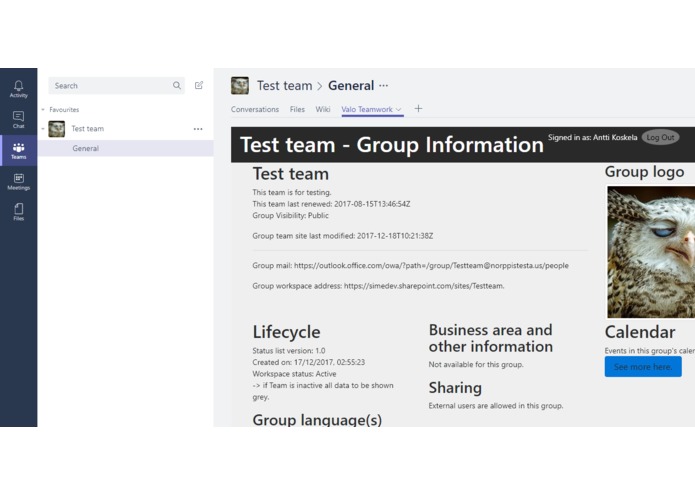Open the Chat icon in sidebar
This screenshot has width=695, height=494.
[x=19, y=120]
